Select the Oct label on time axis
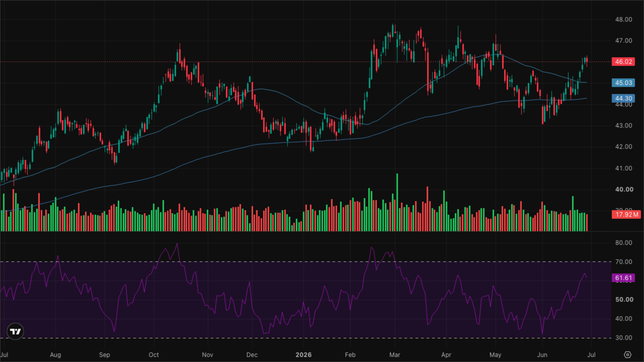 [x=154, y=355]
